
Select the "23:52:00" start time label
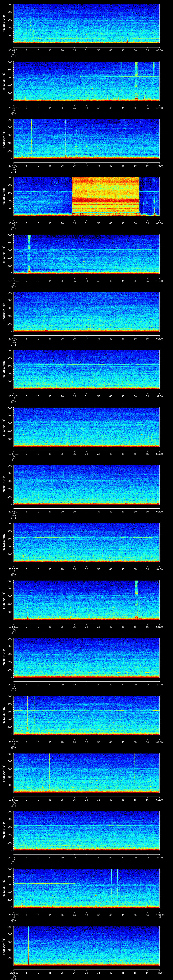(13, 511)
